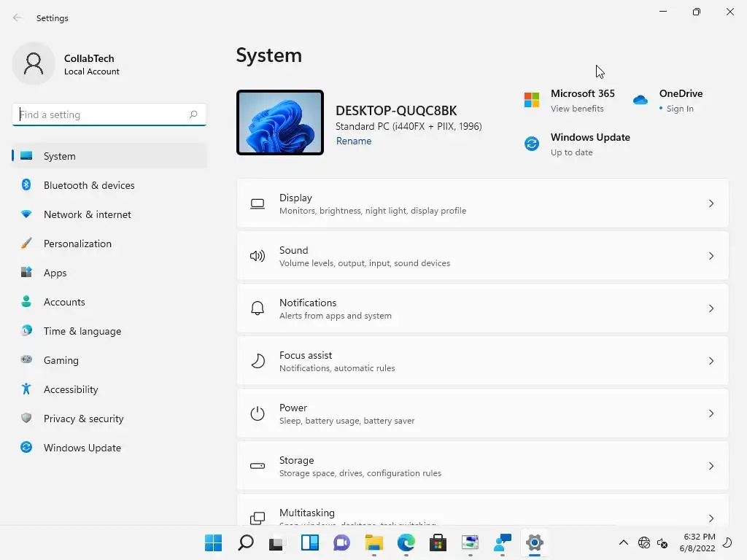
Task: Click the muted volume tray icon
Action: coord(662,542)
